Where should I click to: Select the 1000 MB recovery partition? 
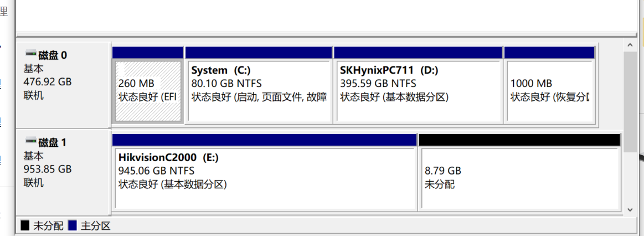tap(549, 91)
